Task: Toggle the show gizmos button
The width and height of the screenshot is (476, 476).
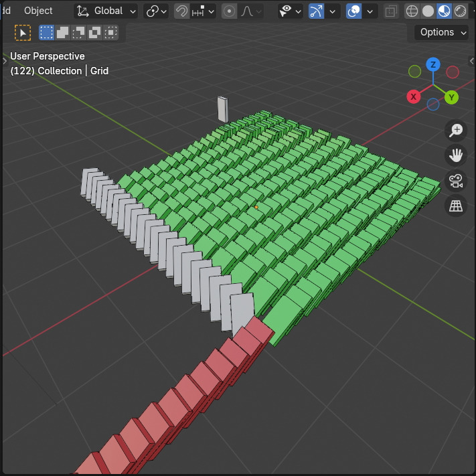Action: click(316, 11)
